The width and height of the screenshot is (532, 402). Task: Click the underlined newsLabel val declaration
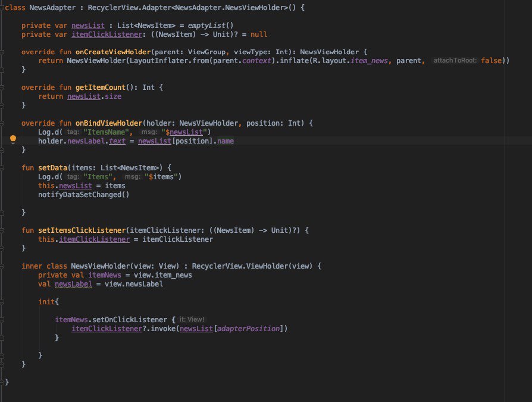tap(73, 284)
